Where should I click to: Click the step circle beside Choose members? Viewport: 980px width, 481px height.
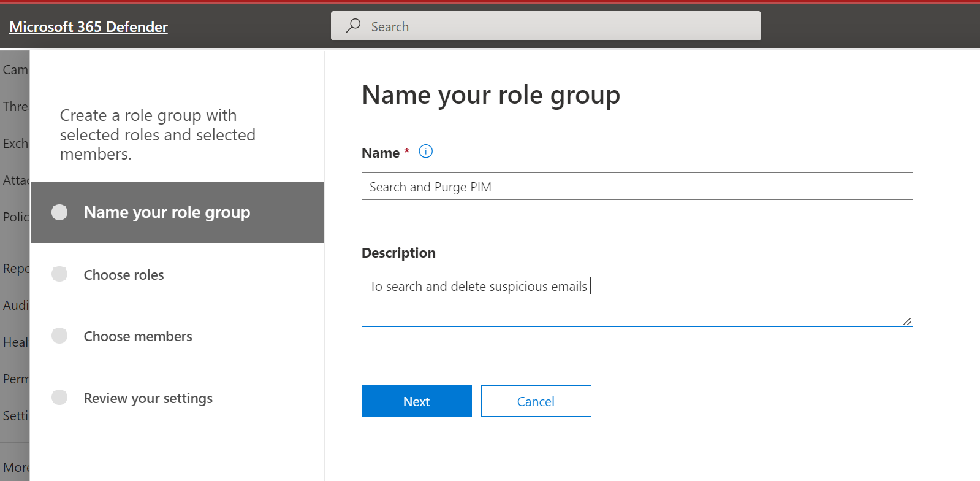click(x=59, y=336)
